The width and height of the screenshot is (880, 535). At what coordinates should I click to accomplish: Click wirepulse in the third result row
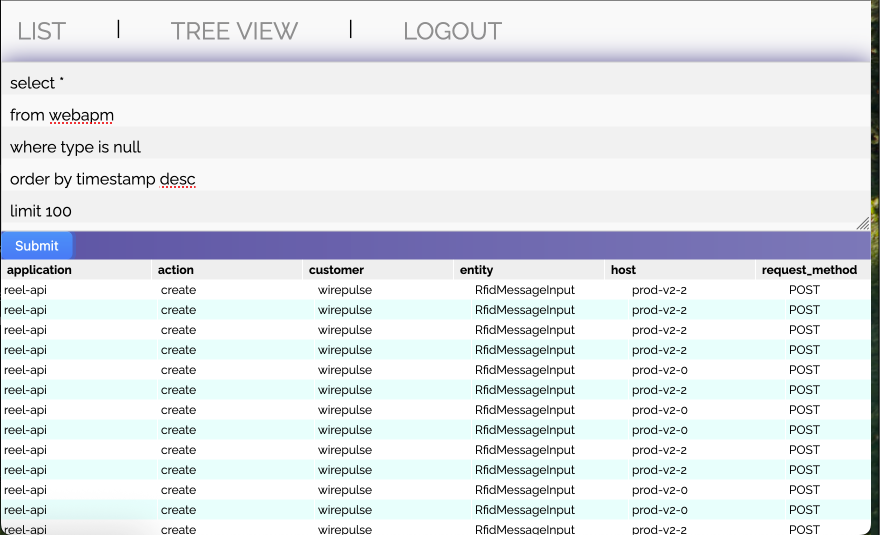click(x=345, y=330)
